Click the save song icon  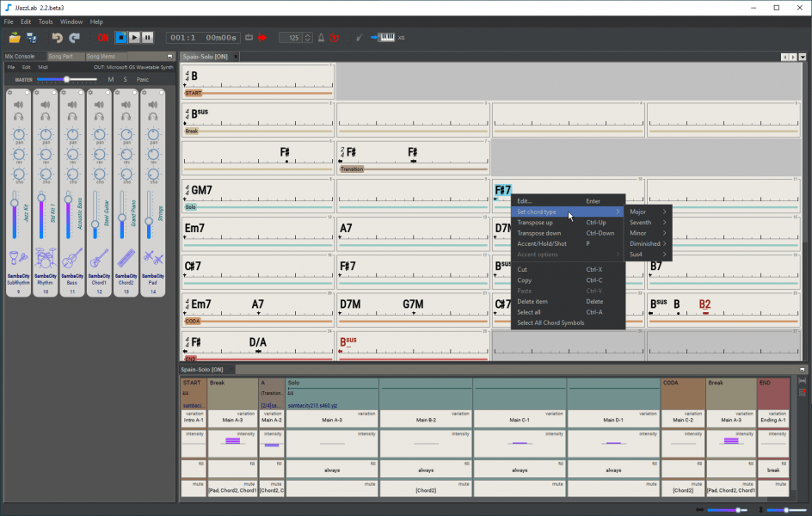pyautogui.click(x=32, y=38)
